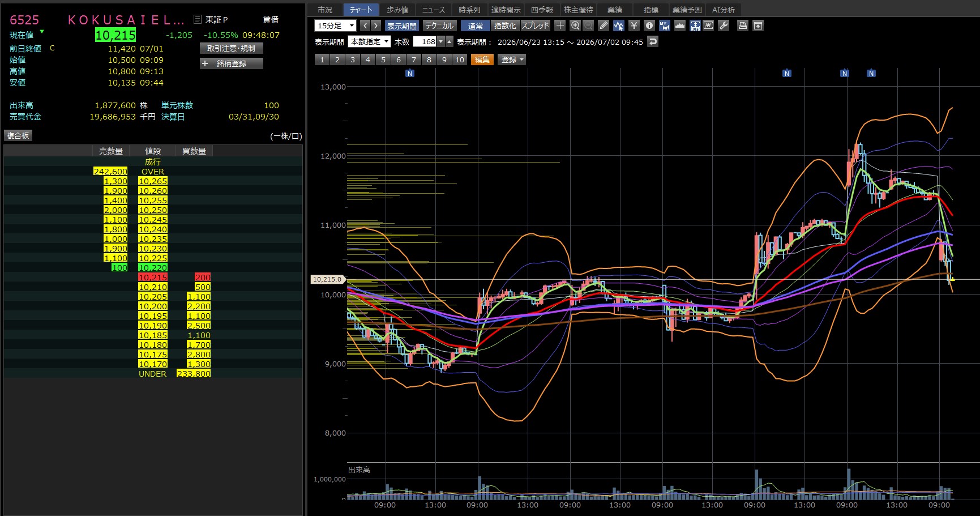This screenshot has height=516, width=980.
Task: Click the 10,215.0 current price marker on chart
Action: pyautogui.click(x=328, y=279)
